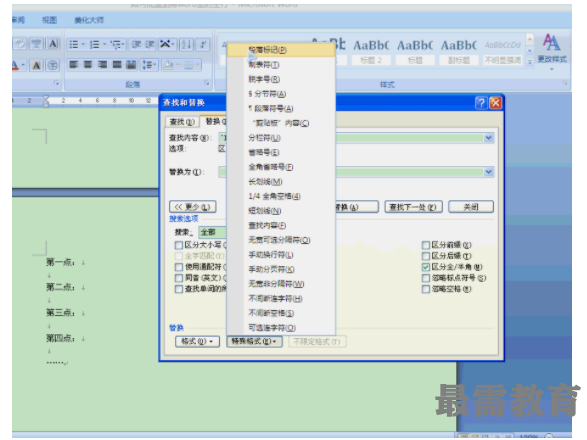Click the distributed alignment icon

131,65
